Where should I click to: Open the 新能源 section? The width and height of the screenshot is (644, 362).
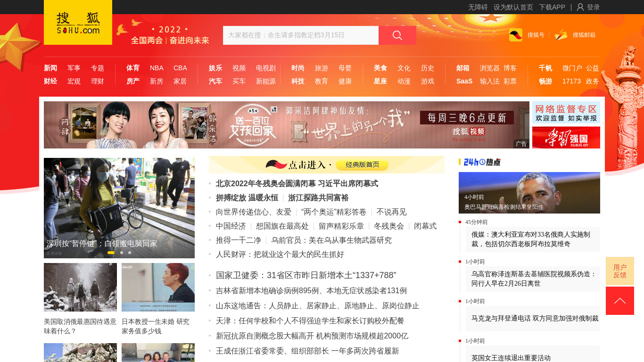coord(266,81)
